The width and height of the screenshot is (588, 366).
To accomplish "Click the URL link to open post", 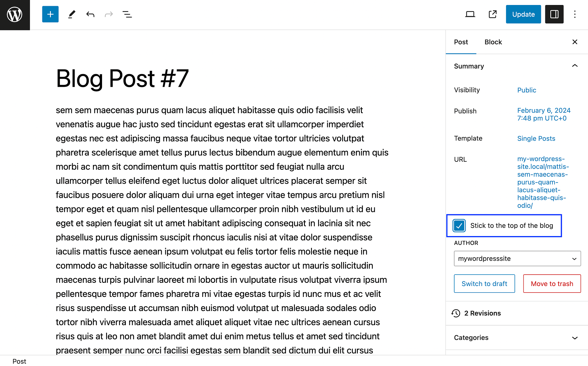I will (x=543, y=182).
